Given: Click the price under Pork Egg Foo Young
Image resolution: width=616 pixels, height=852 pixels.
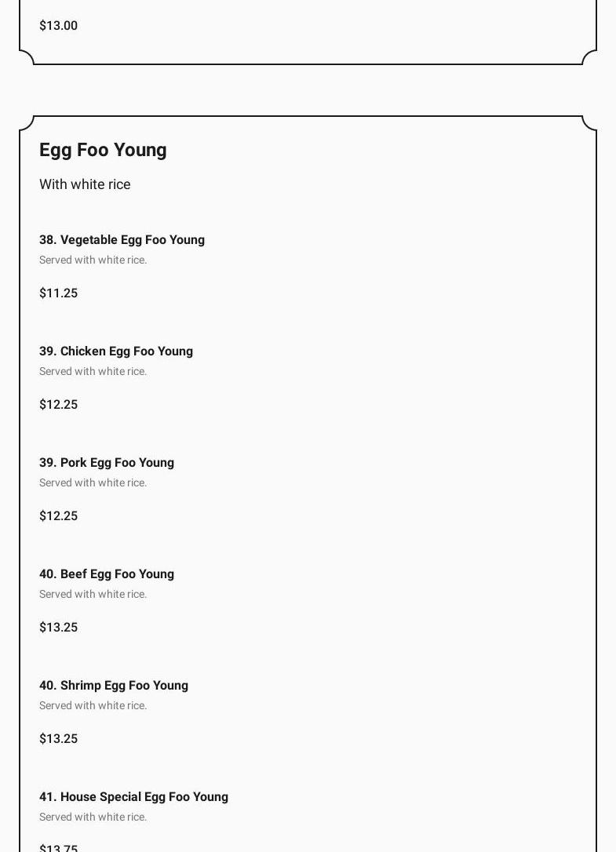Looking at the screenshot, I should 59,516.
